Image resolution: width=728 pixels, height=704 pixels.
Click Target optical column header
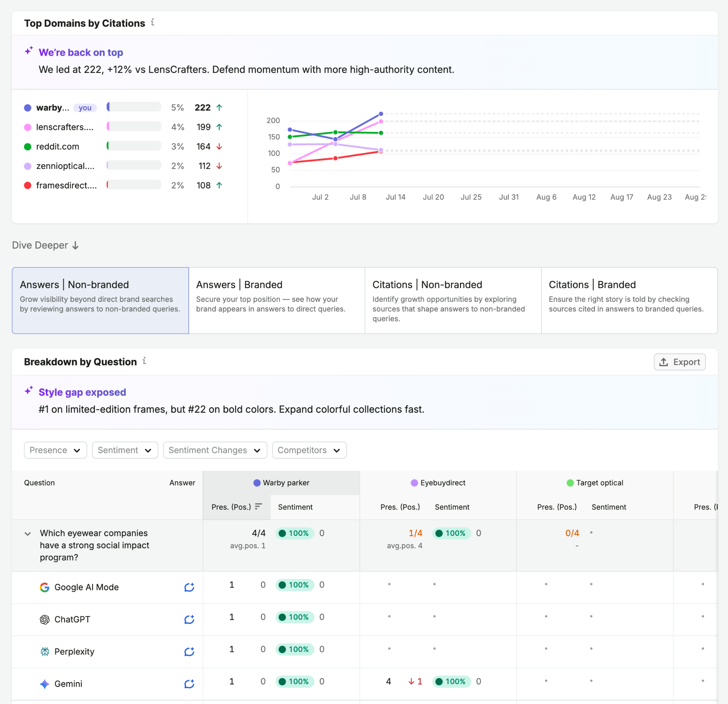point(595,482)
